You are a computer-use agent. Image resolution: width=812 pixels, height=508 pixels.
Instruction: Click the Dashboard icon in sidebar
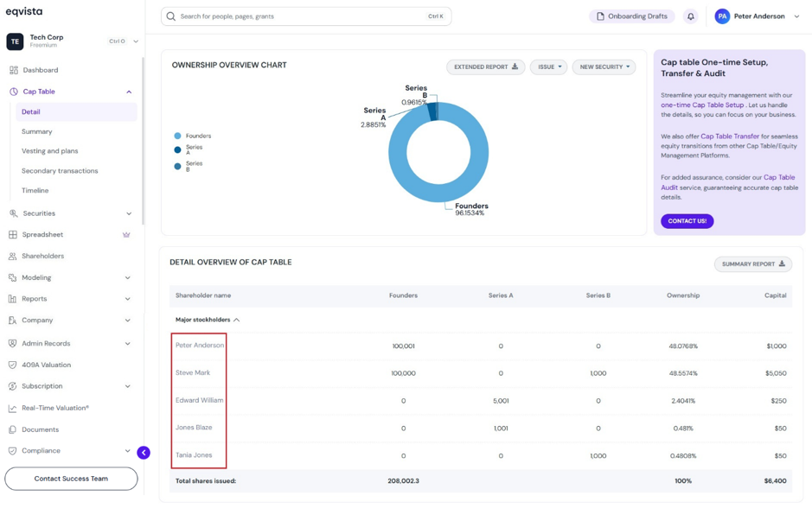[x=14, y=70]
